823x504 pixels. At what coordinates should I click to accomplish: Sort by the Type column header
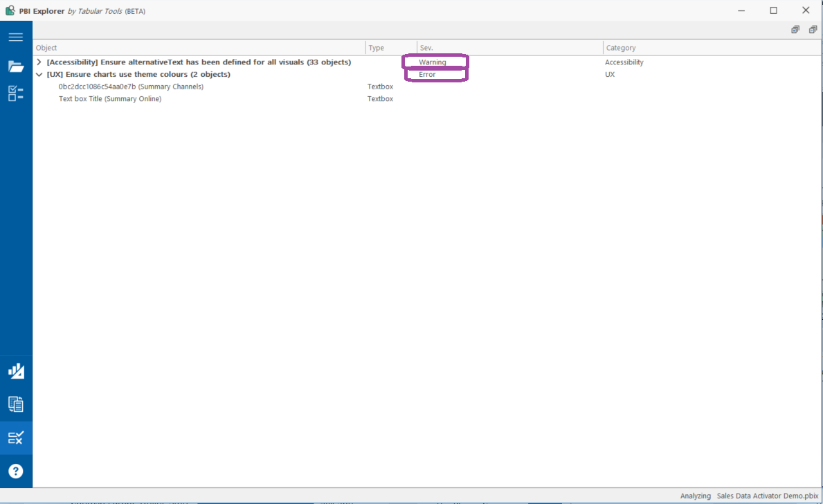click(376, 47)
